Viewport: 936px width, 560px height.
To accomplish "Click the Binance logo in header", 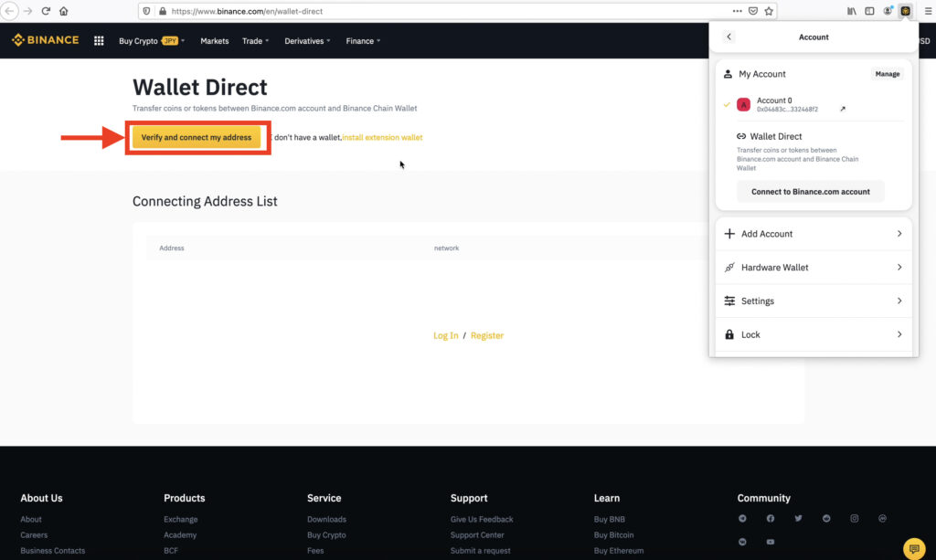I will (x=46, y=40).
